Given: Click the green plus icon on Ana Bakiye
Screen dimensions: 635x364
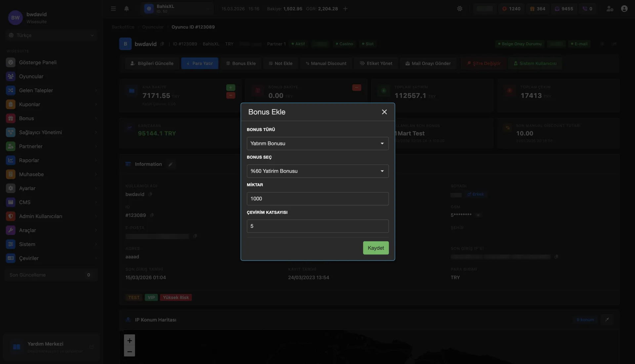Looking at the screenshot, I should point(231,88).
